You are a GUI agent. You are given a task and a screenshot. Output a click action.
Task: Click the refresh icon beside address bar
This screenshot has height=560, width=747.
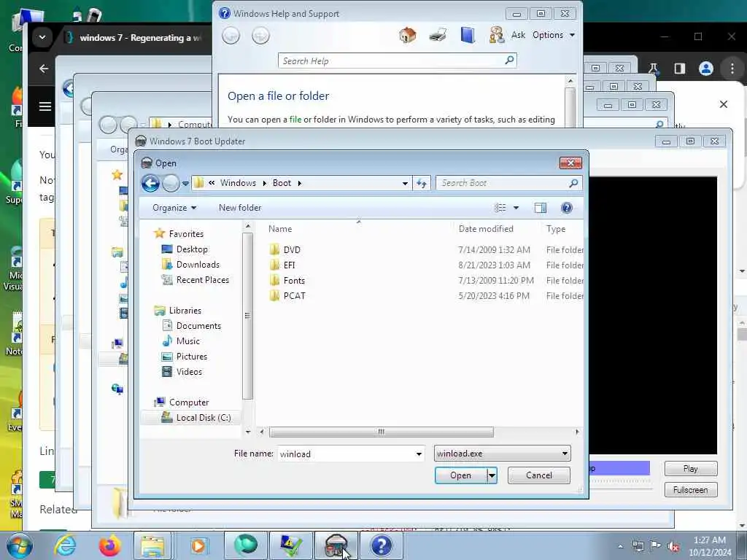422,183
